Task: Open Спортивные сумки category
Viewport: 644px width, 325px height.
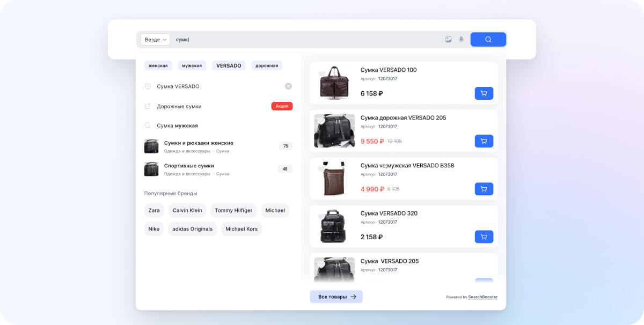Action: [189, 166]
